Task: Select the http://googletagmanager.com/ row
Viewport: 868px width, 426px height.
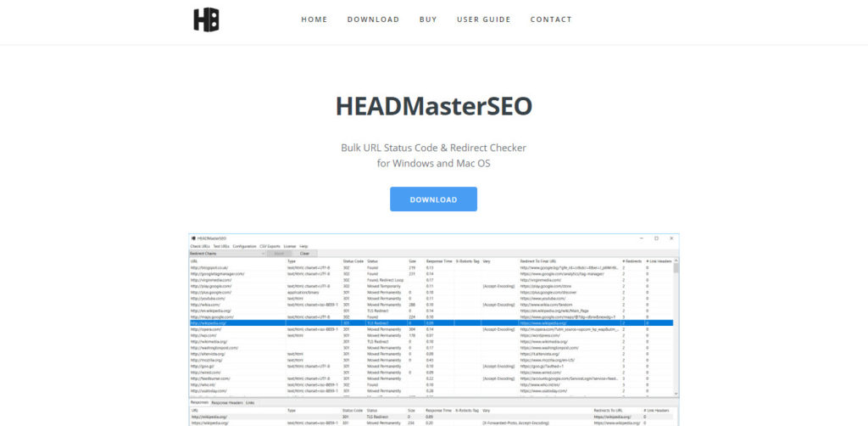Action: coord(431,273)
